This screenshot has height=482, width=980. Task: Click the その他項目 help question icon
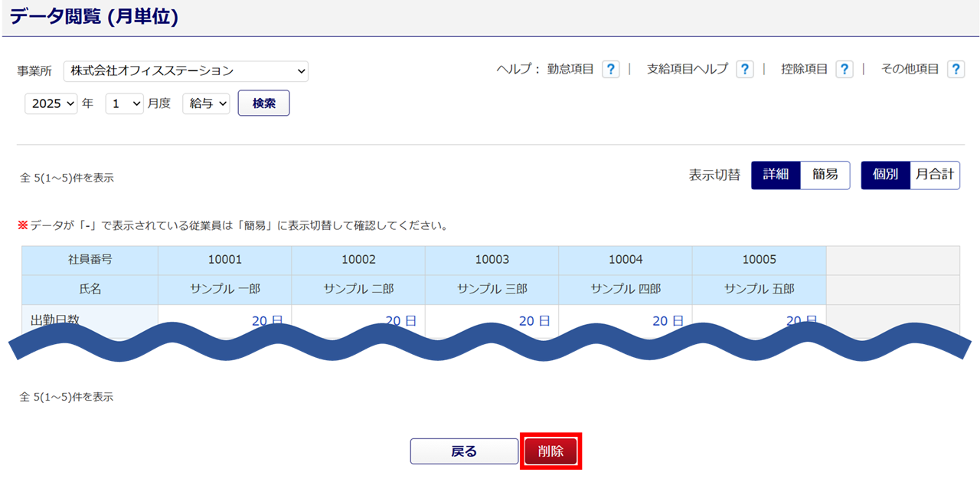(x=955, y=70)
